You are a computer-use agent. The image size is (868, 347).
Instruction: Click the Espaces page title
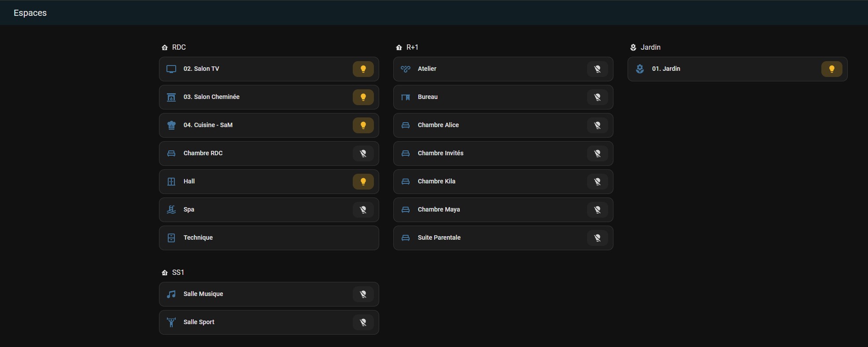coord(30,13)
